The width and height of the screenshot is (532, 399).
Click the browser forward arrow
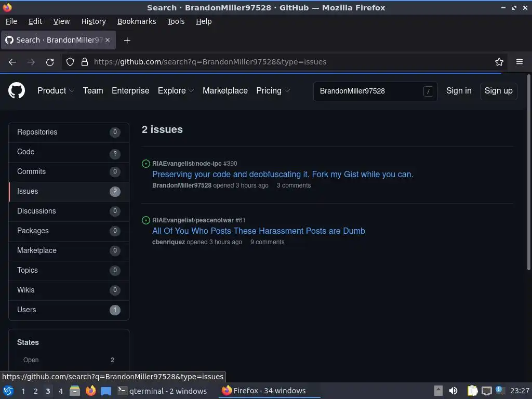(31, 62)
